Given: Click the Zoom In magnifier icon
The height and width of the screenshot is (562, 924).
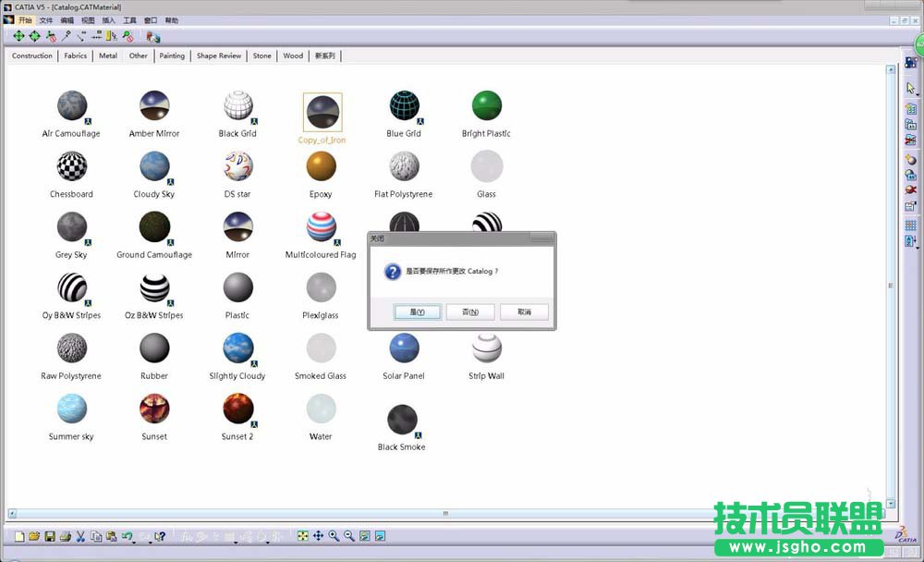Looking at the screenshot, I should [334, 536].
